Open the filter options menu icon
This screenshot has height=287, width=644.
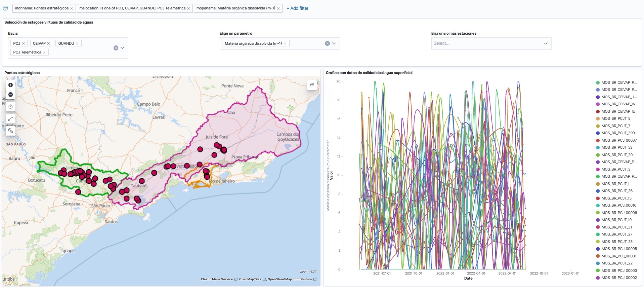pyautogui.click(x=5, y=8)
